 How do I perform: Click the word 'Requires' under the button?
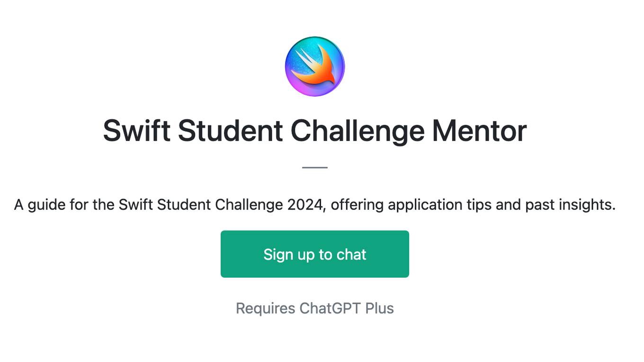point(266,308)
